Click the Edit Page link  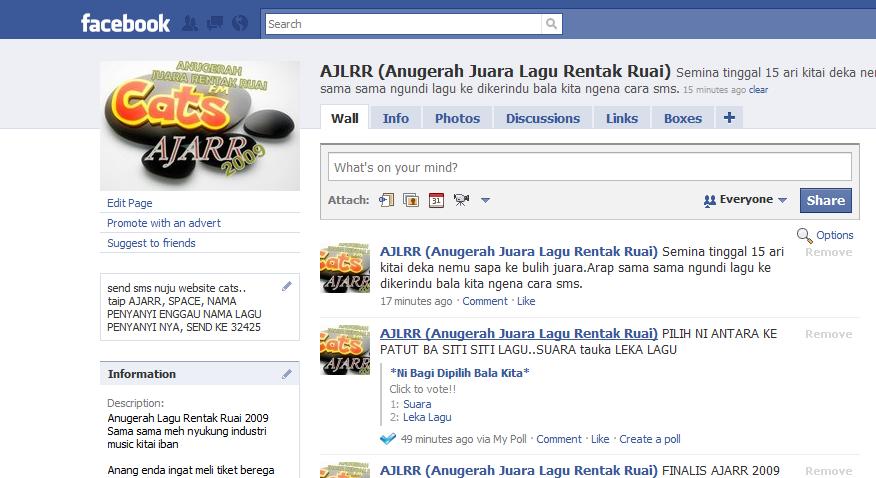coord(130,203)
